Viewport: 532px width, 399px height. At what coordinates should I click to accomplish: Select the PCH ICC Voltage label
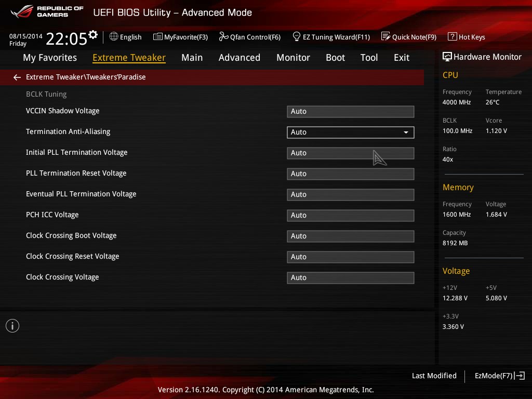(52, 215)
